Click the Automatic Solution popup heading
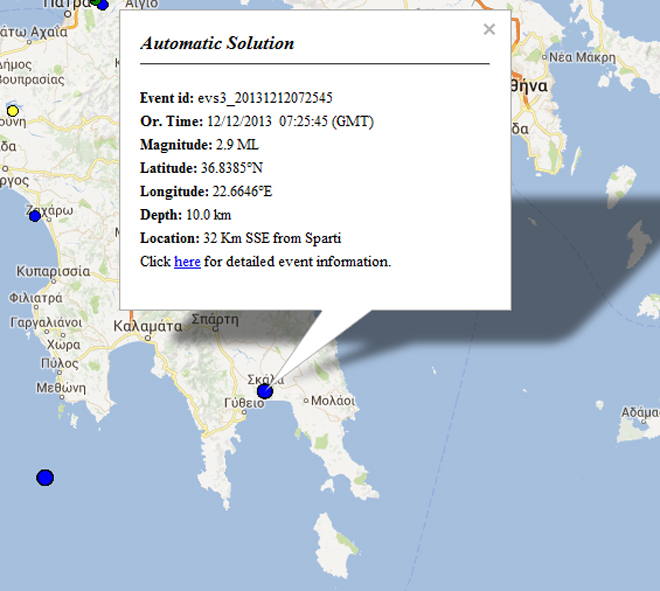 (217, 44)
